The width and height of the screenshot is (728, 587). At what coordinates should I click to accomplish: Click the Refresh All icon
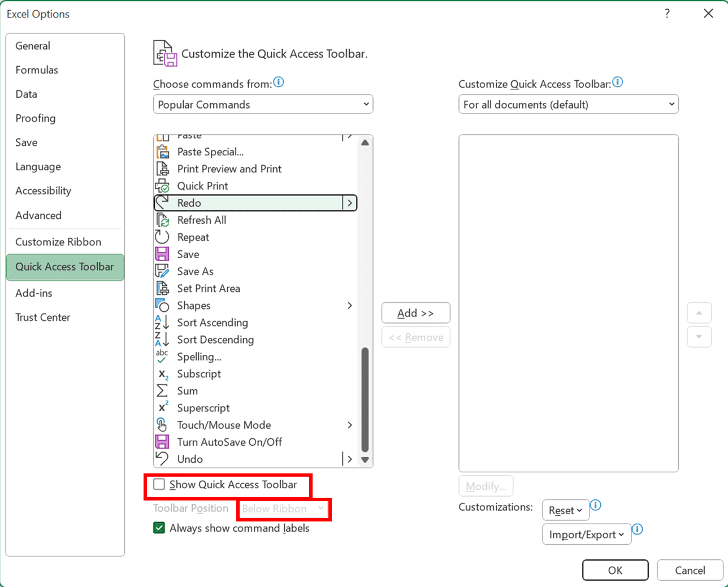tap(162, 220)
